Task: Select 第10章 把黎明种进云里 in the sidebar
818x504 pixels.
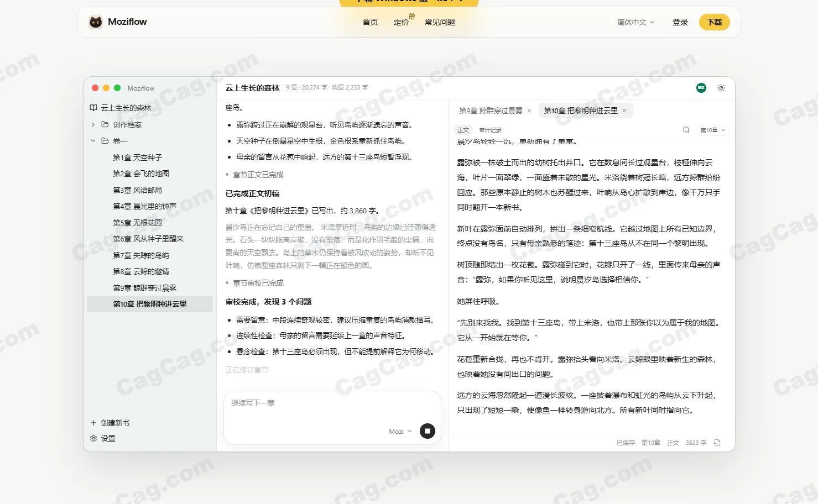Action: coord(149,304)
